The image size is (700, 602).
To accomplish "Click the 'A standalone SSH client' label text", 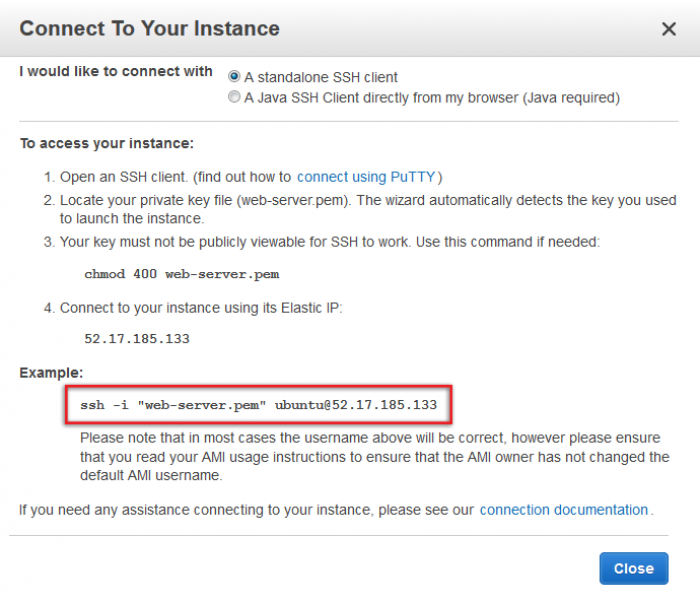I will pyautogui.click(x=321, y=77).
